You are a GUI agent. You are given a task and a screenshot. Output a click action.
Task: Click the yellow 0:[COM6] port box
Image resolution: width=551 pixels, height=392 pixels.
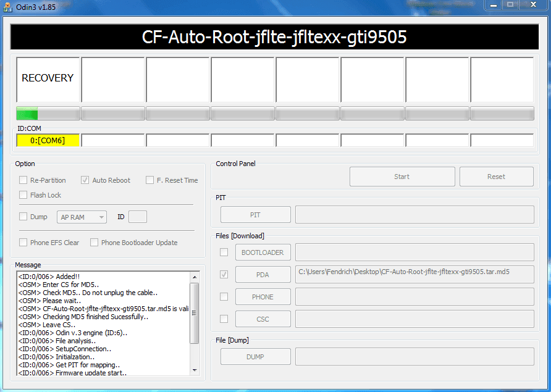(x=48, y=141)
